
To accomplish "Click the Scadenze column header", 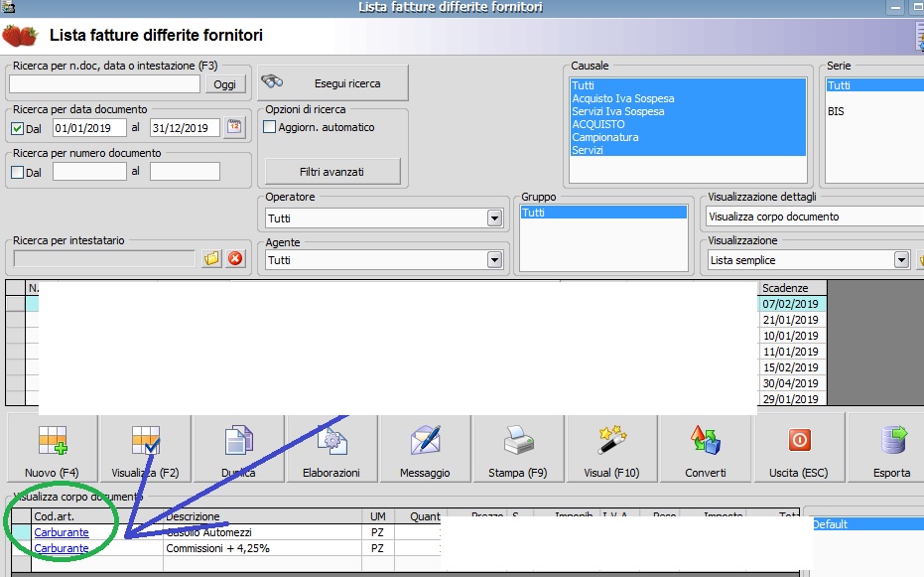I will click(x=792, y=288).
